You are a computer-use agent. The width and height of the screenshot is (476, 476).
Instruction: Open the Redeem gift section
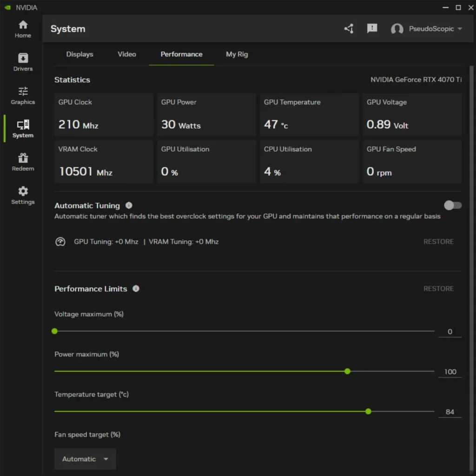[x=23, y=162]
